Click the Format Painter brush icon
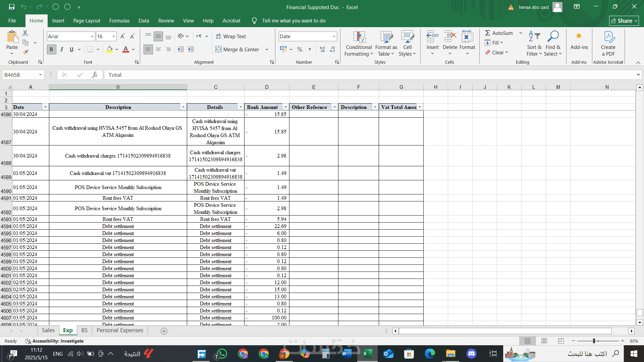The width and height of the screenshot is (644, 362). pos(25,52)
